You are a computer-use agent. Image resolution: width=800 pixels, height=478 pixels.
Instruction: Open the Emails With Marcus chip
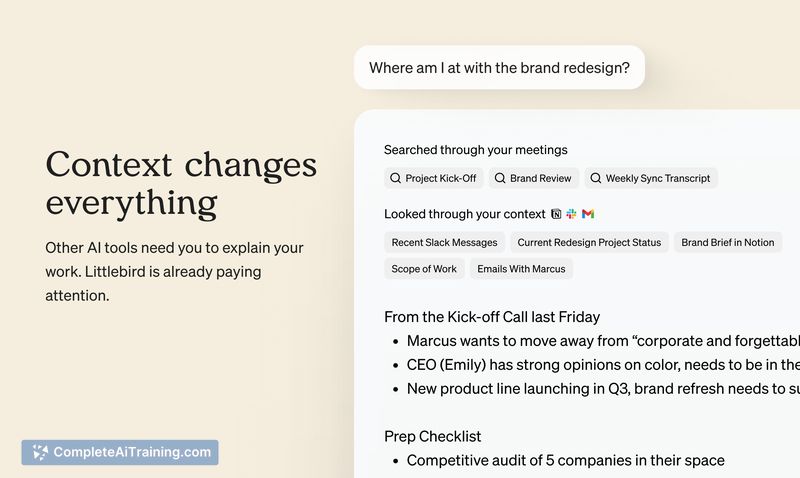521,268
